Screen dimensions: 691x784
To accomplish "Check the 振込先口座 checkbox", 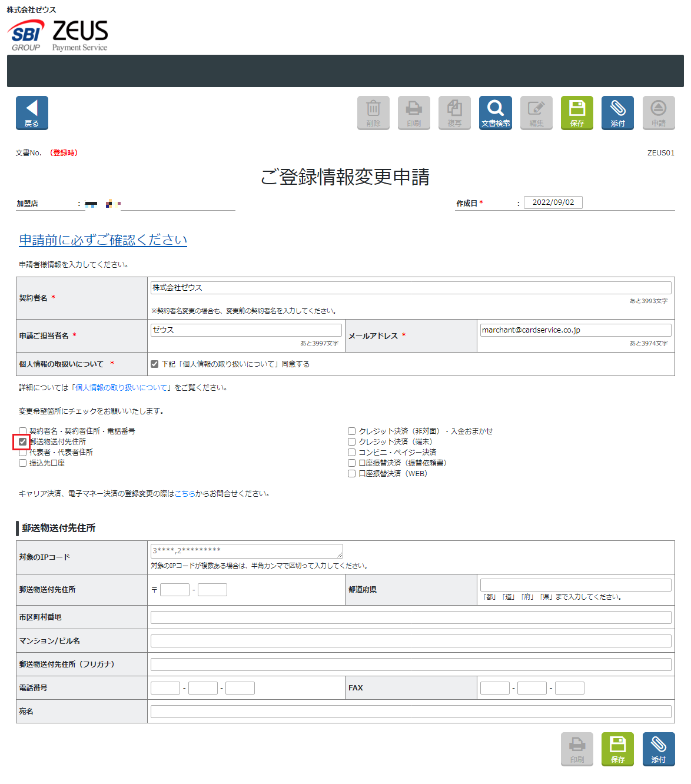I will (x=22, y=463).
